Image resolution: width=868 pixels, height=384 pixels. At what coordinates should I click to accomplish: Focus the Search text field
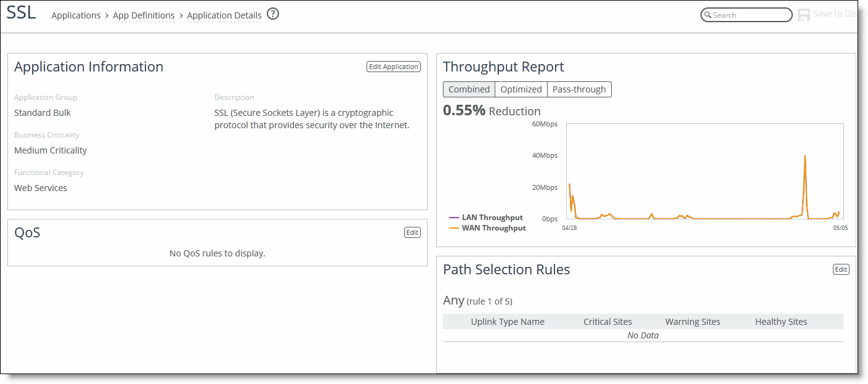[750, 15]
